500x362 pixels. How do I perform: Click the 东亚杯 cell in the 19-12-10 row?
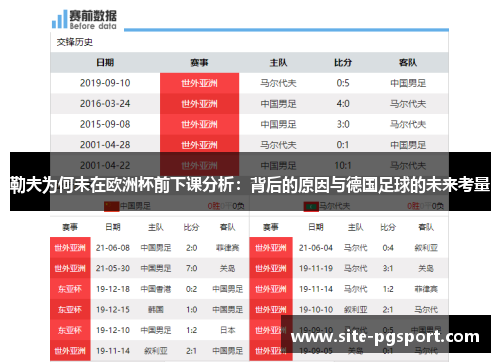coord(70,330)
